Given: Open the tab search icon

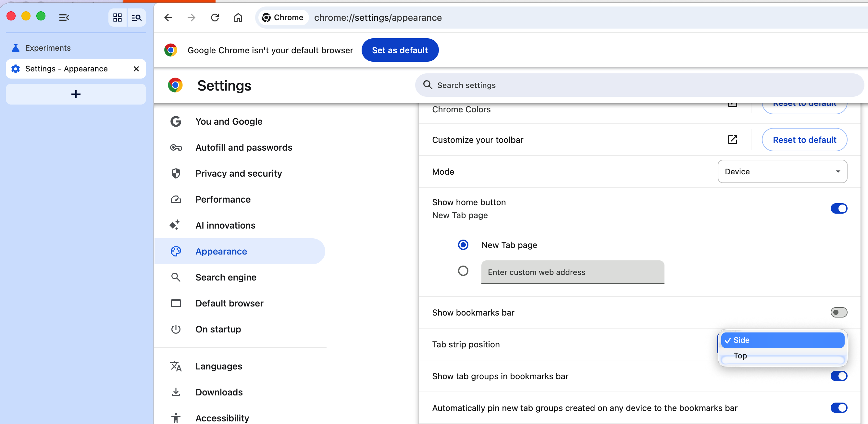Looking at the screenshot, I should click(136, 18).
